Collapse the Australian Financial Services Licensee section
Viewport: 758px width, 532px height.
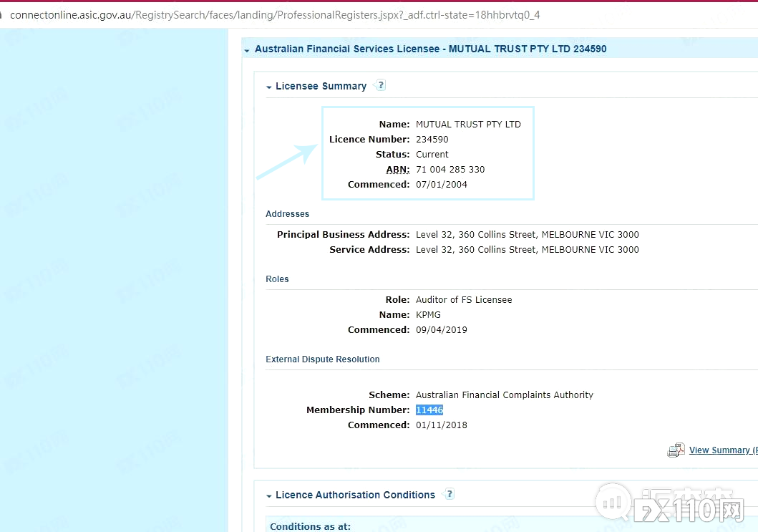coord(247,50)
